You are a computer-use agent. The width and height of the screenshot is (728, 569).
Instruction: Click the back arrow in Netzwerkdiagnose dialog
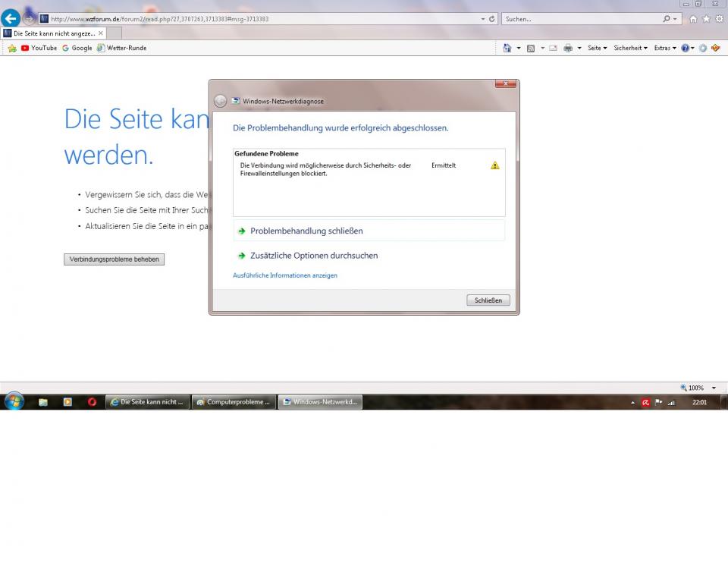(221, 101)
